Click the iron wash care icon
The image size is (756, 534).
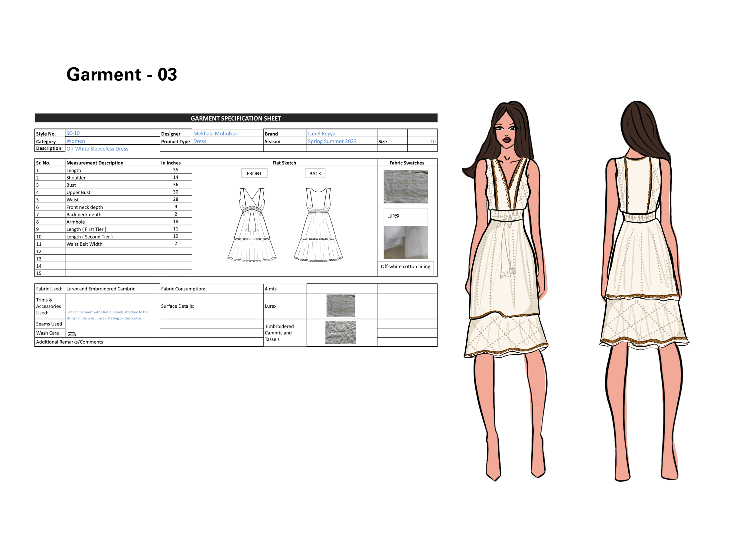pos(72,334)
